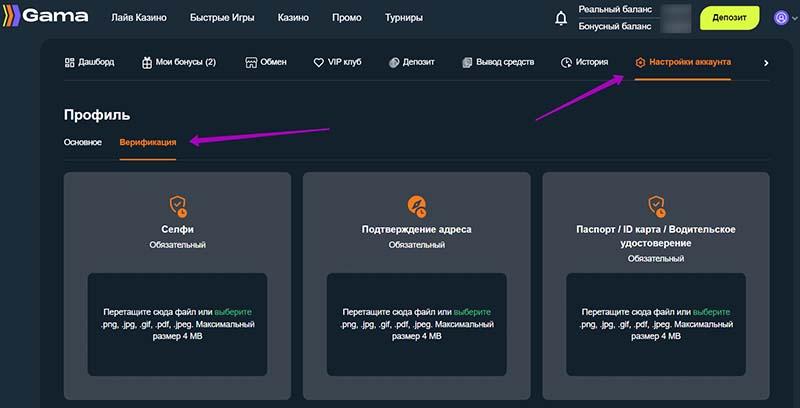Open the Промо page

coord(347,18)
